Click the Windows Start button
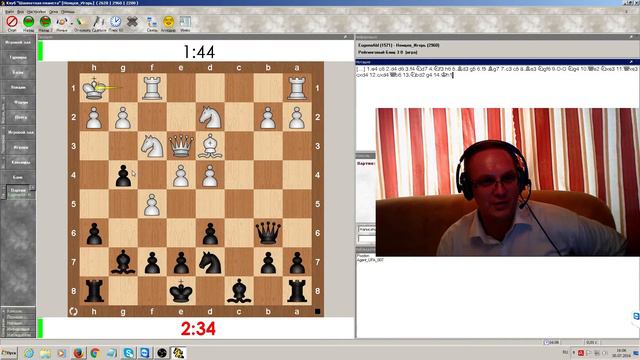Image resolution: width=640 pixels, height=360 pixels. 9,353
